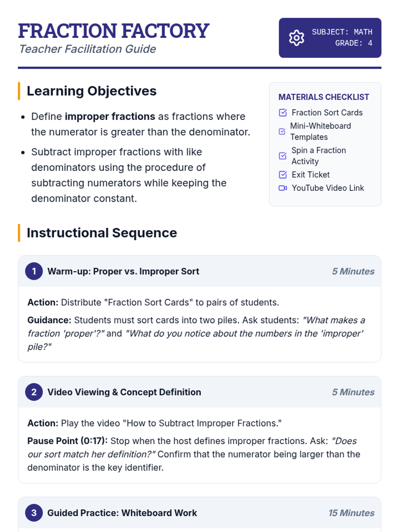The height and width of the screenshot is (532, 399).
Task: Click the Materials Checklist heading
Action: point(324,97)
